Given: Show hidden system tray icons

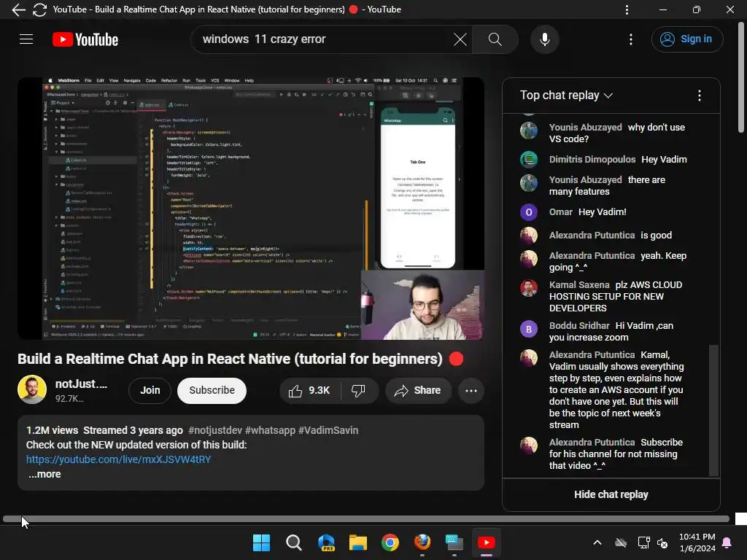Looking at the screenshot, I should coord(597,542).
